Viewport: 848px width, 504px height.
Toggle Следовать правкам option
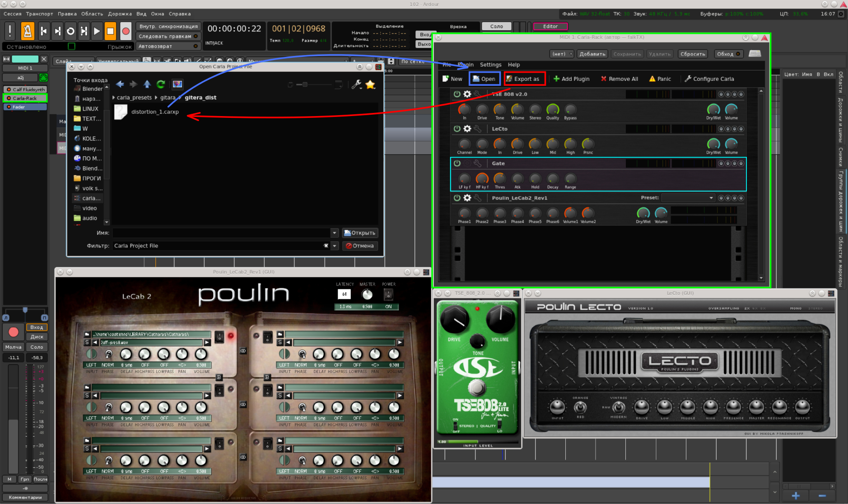(168, 36)
